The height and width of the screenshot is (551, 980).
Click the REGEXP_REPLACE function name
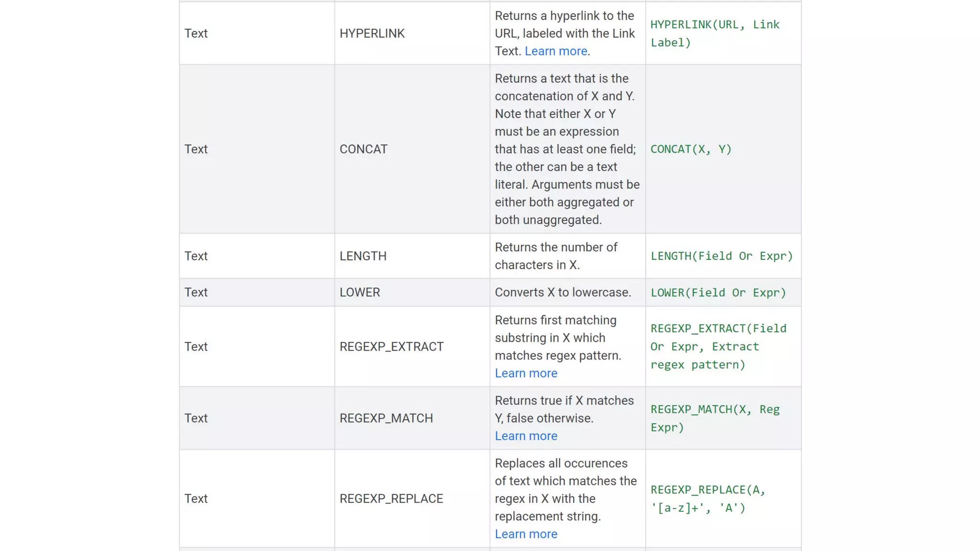pyautogui.click(x=391, y=499)
